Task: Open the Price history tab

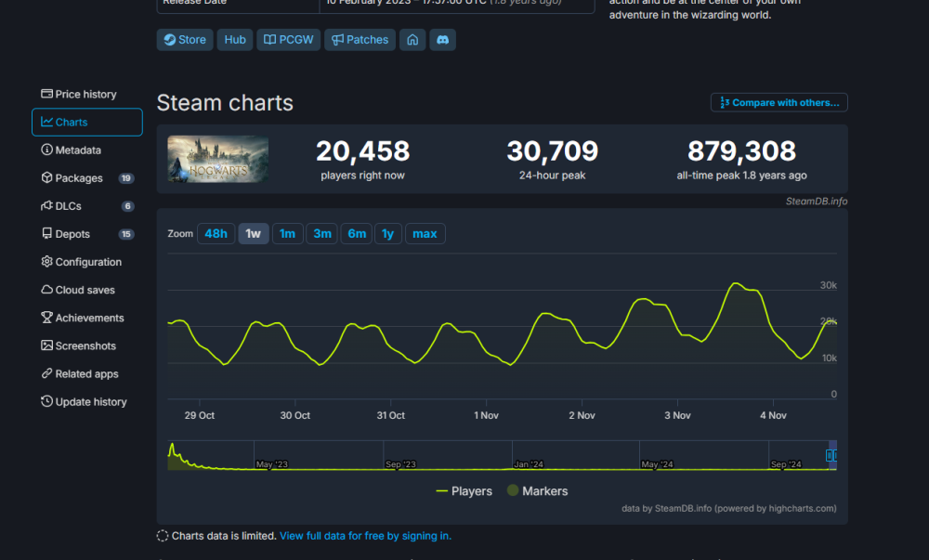Action: coord(85,94)
